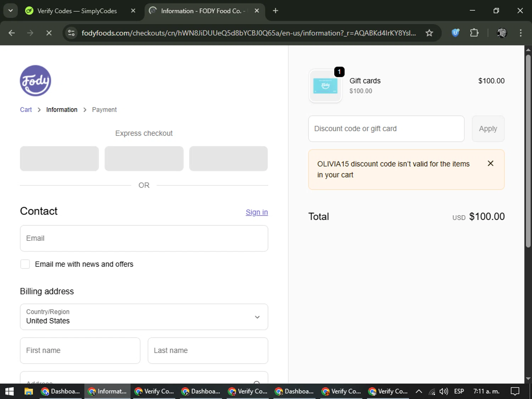This screenshot has height=399, width=532.
Task: Open the Country/Region dropdown
Action: point(144,317)
